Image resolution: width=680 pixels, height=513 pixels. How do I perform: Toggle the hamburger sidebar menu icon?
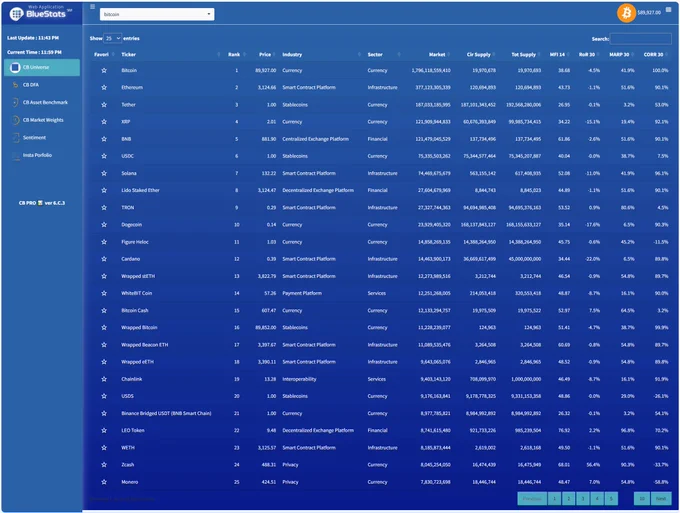(92, 7)
